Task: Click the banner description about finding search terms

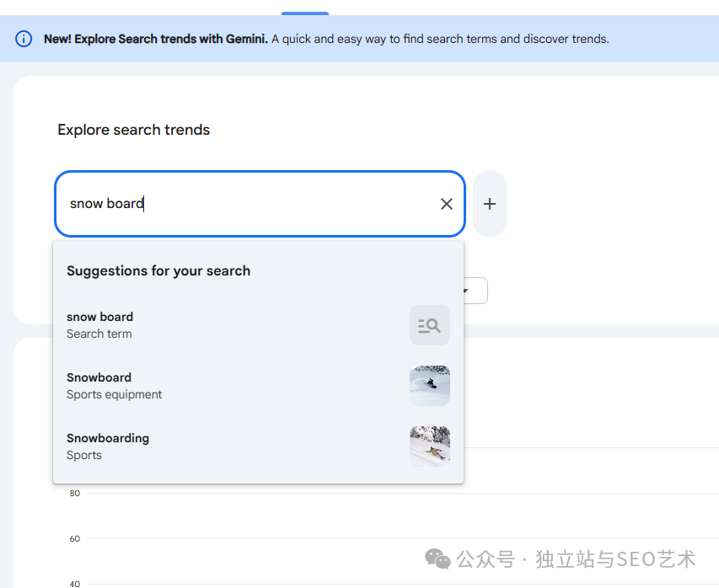Action: [439, 39]
